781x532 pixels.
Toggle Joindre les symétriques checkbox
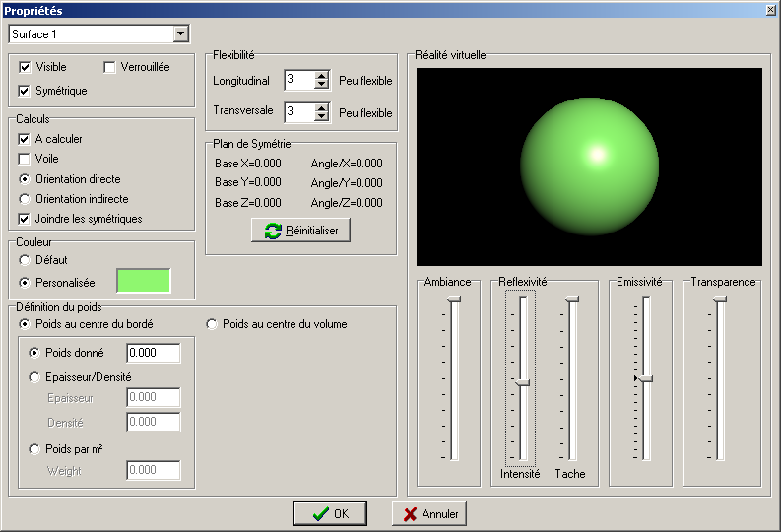point(24,219)
